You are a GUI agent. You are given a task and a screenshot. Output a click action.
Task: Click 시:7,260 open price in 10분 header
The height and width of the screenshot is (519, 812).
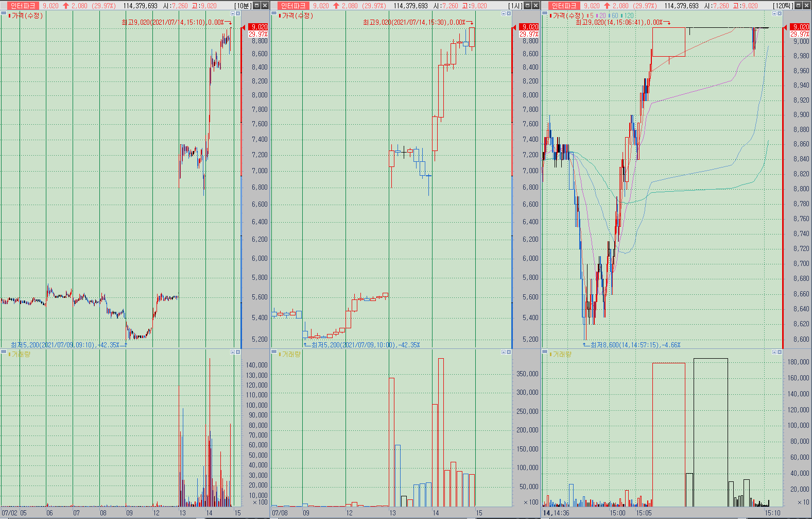pyautogui.click(x=176, y=6)
